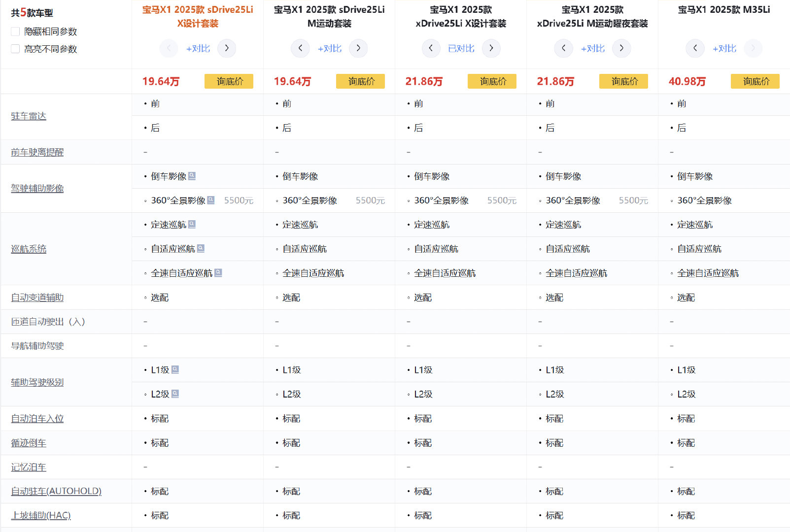Click 匝道自动驶出（入） row label
The width and height of the screenshot is (790, 532).
pyautogui.click(x=48, y=322)
